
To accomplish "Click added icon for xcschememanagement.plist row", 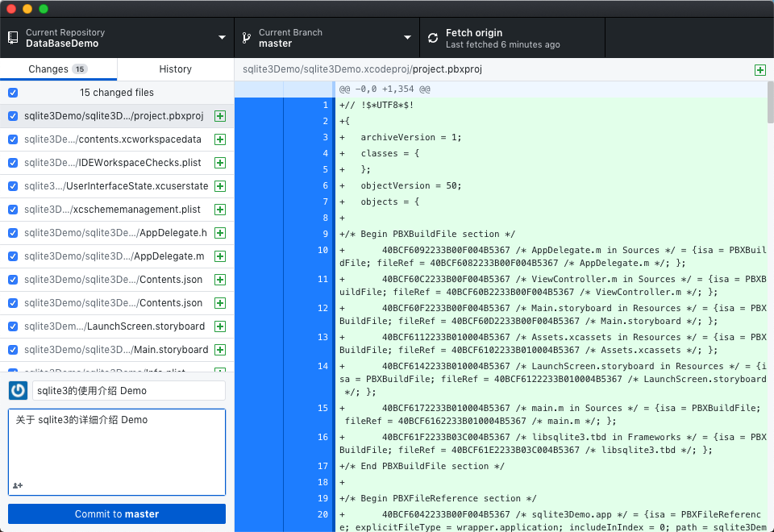I will tap(220, 210).
